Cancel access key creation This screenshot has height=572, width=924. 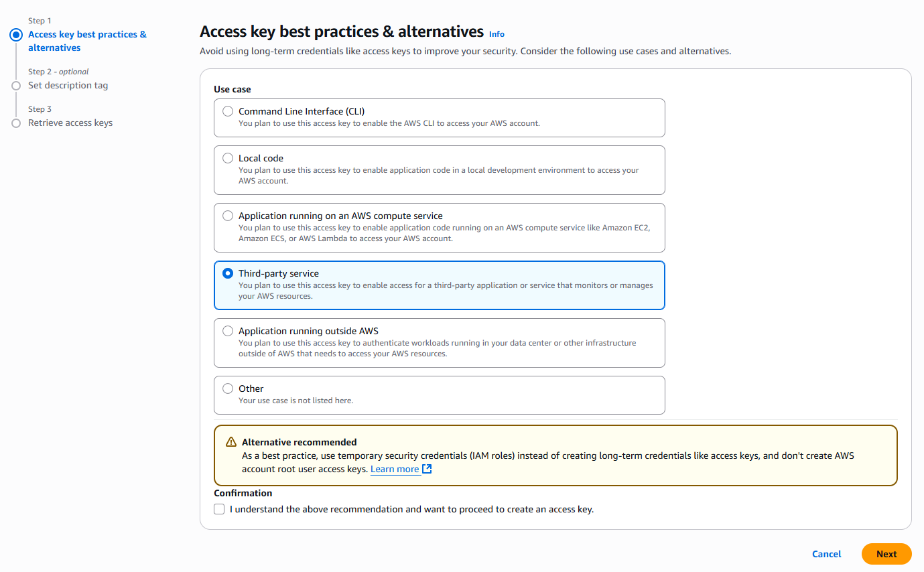pyautogui.click(x=826, y=554)
